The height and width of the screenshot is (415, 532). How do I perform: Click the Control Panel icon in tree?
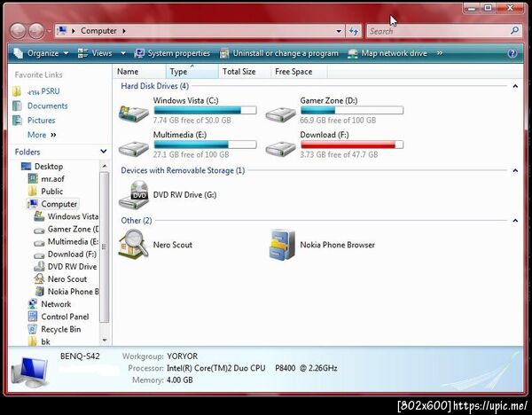(33, 317)
